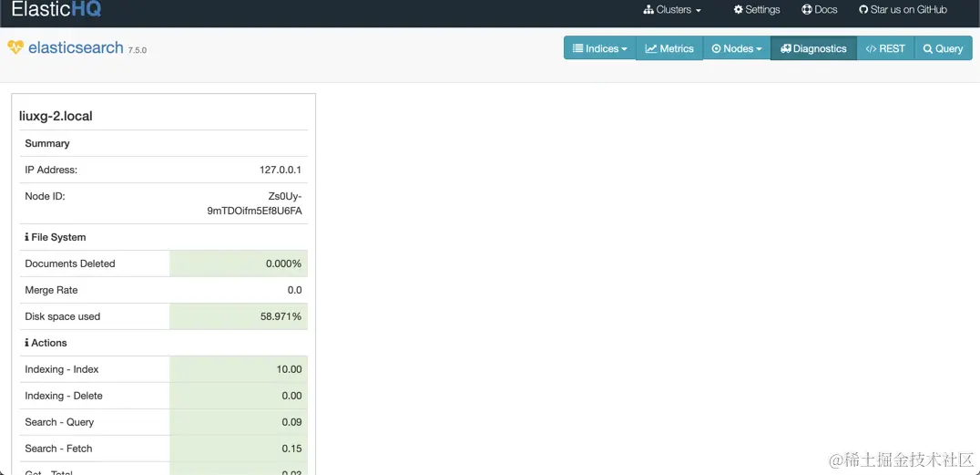
Task: Click IP Address value 127.0.0.1
Action: pyautogui.click(x=281, y=170)
